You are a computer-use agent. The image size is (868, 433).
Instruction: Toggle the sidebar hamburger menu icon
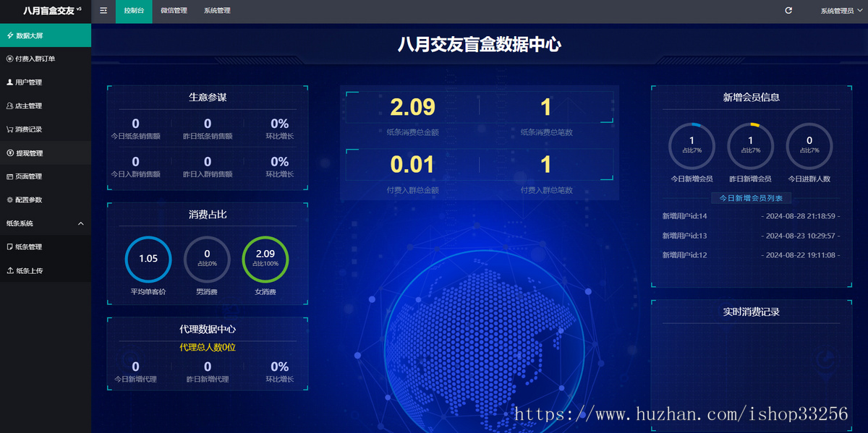coord(103,11)
